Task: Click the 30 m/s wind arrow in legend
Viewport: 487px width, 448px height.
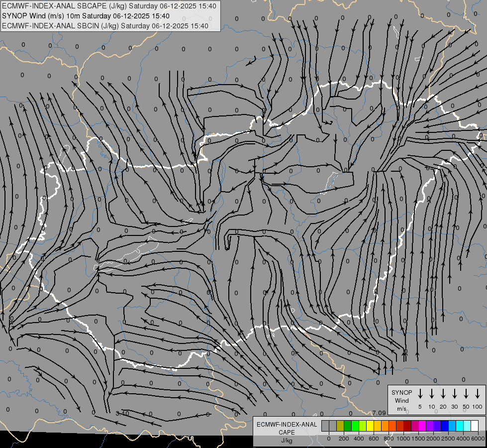Action: pos(454,394)
